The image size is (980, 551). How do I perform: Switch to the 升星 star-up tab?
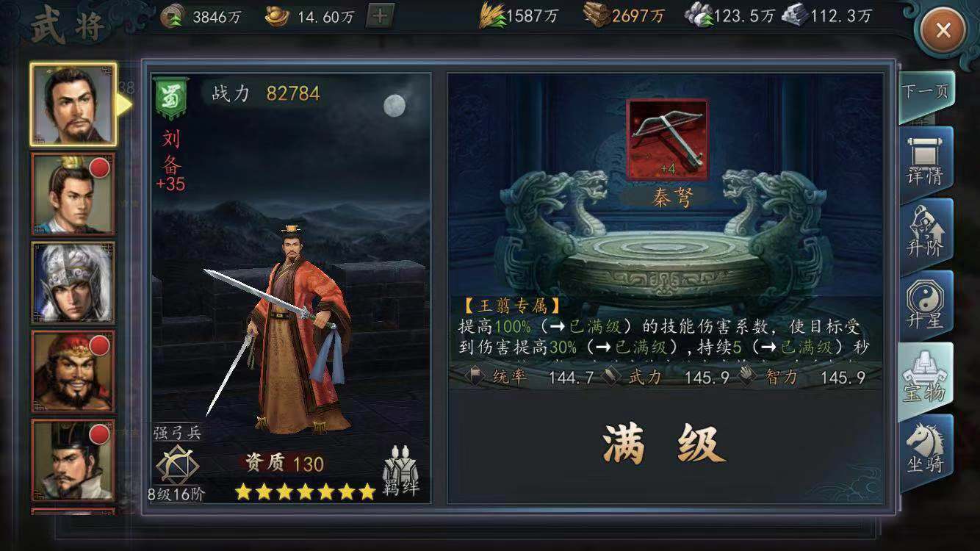[x=925, y=303]
